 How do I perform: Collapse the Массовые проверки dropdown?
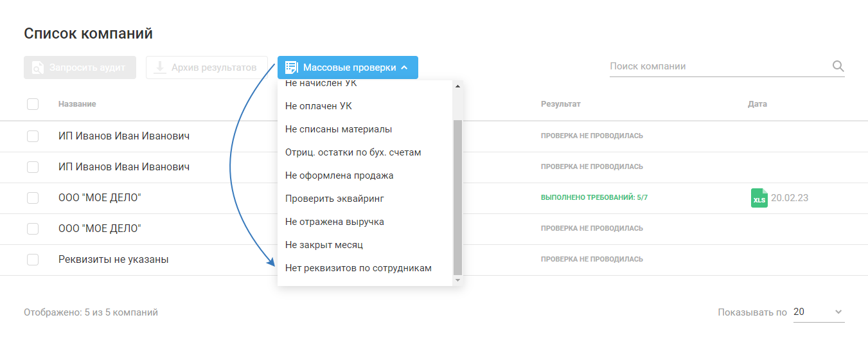coord(404,67)
